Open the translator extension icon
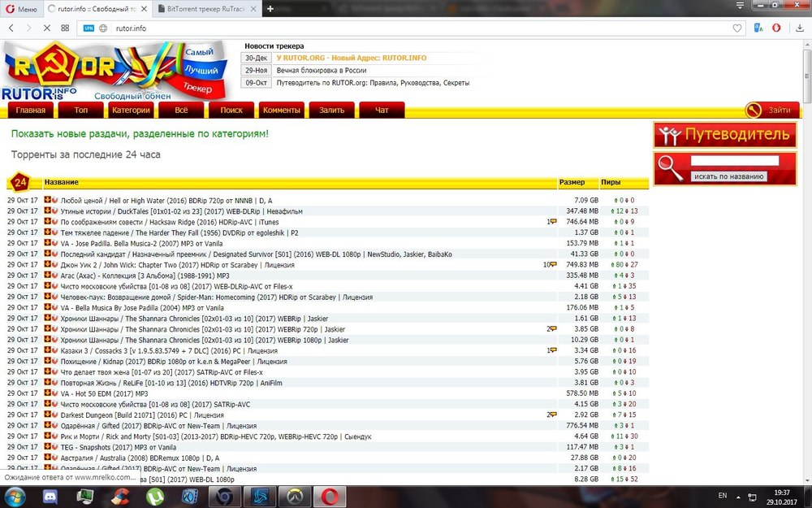The image size is (812, 508). (x=758, y=28)
